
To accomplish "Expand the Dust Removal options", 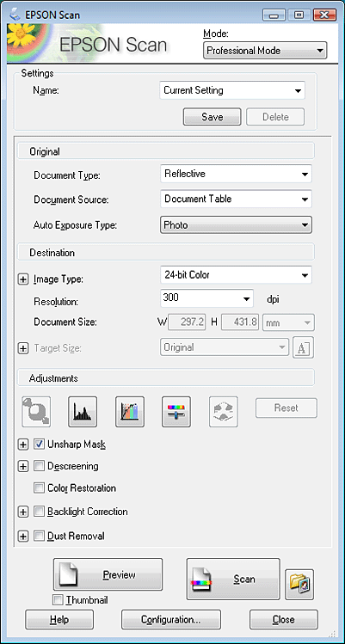I will [23, 536].
